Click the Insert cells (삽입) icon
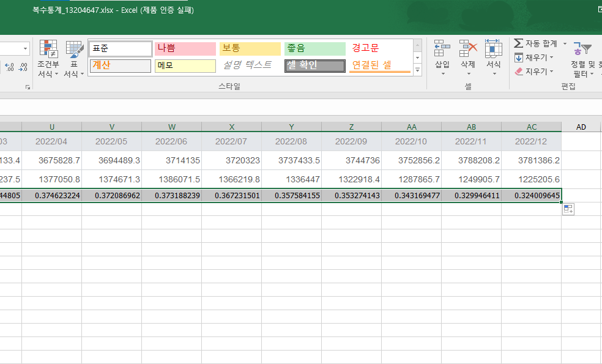The width and height of the screenshot is (602, 364). click(x=442, y=49)
